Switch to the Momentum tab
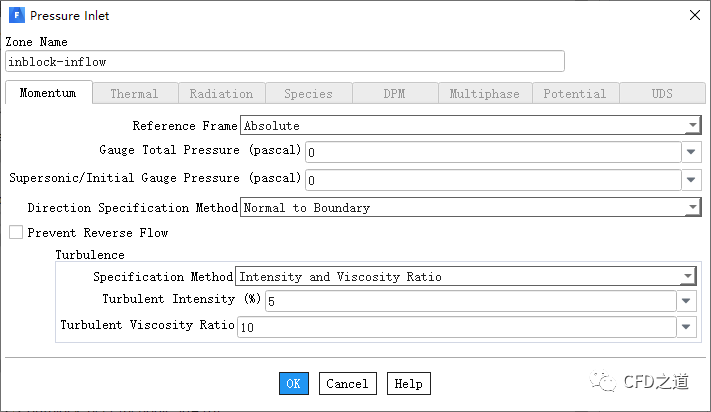Viewport: 711px width, 412px height. (48, 94)
